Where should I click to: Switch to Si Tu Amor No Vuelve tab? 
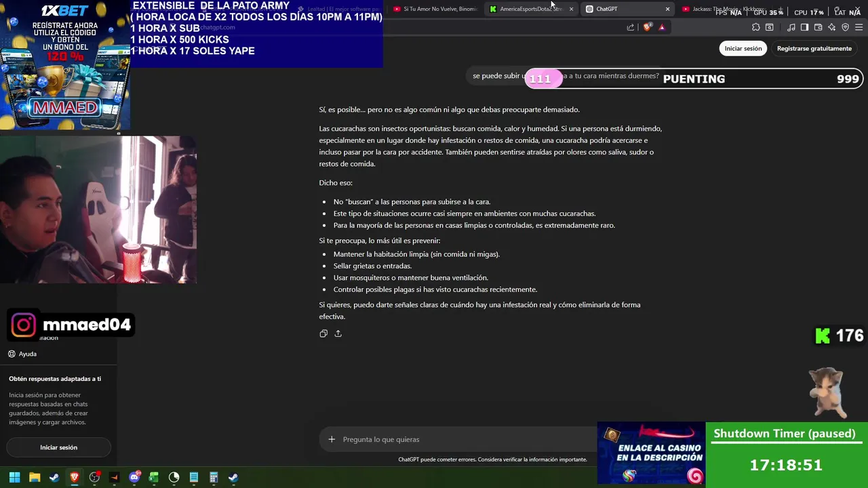coord(435,9)
